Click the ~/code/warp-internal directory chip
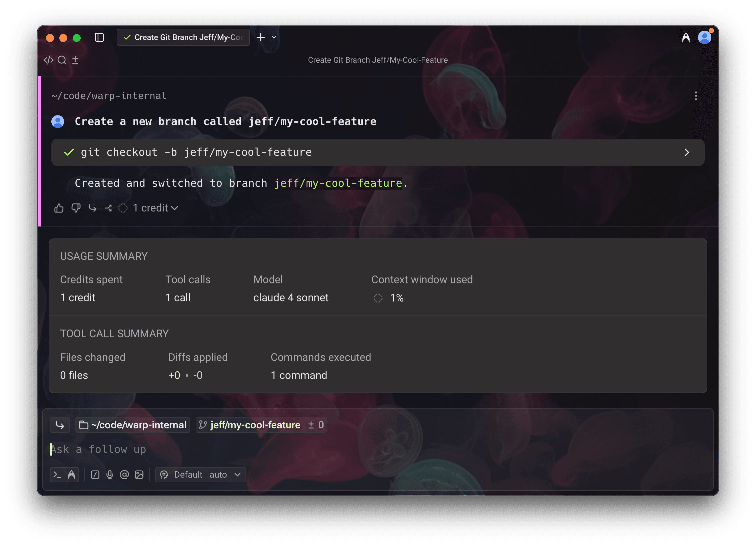The image size is (756, 545). tap(133, 425)
